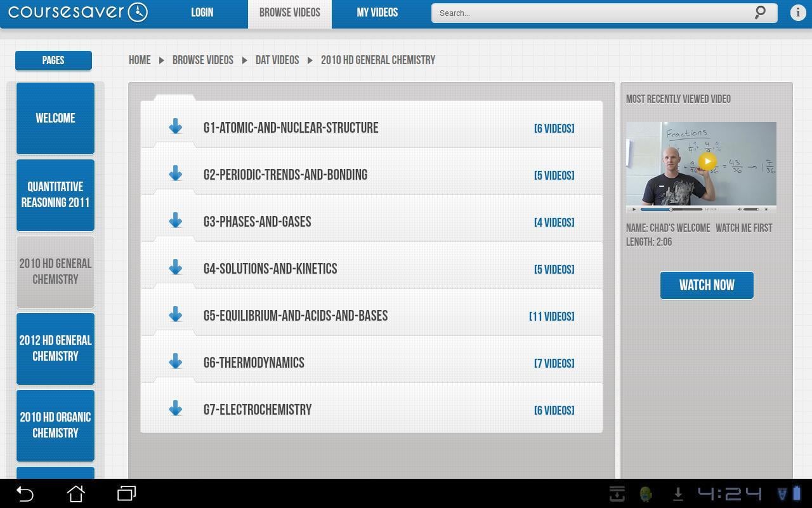Play the recently viewed video thumbnail

[x=707, y=161]
